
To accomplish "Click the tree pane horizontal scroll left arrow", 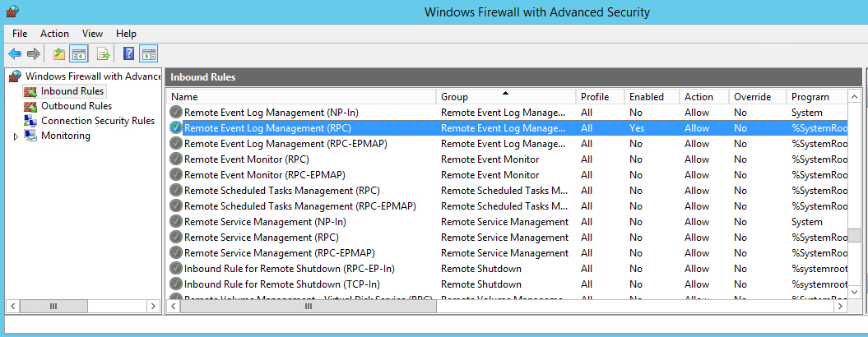I will [x=13, y=306].
